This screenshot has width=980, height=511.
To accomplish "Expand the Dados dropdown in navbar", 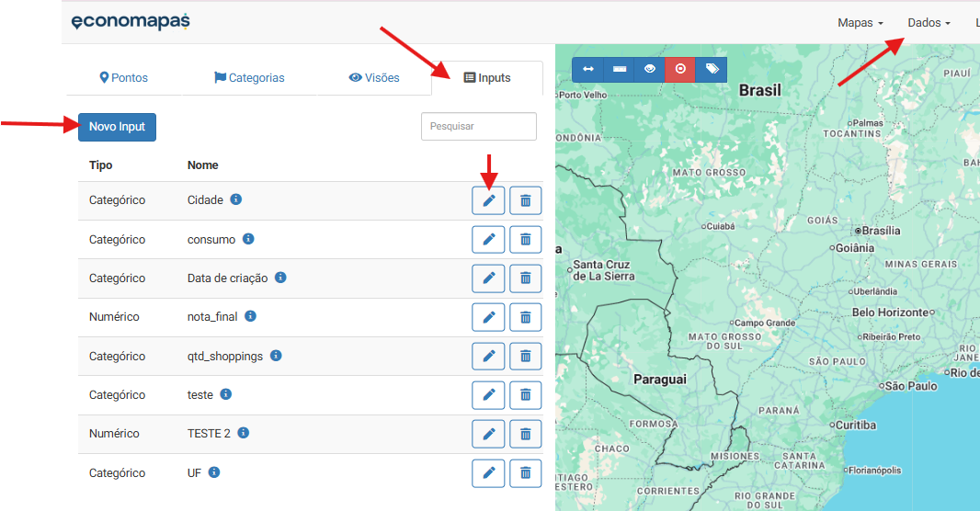I will pos(929,23).
